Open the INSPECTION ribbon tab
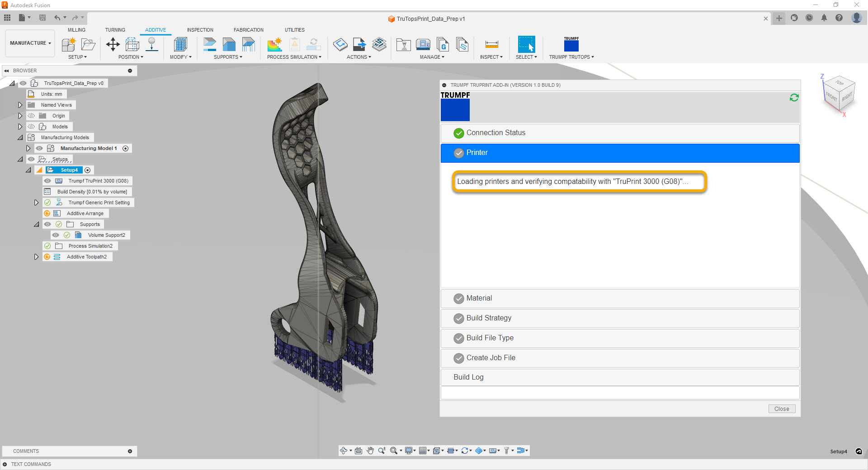This screenshot has height=470, width=868. [200, 30]
